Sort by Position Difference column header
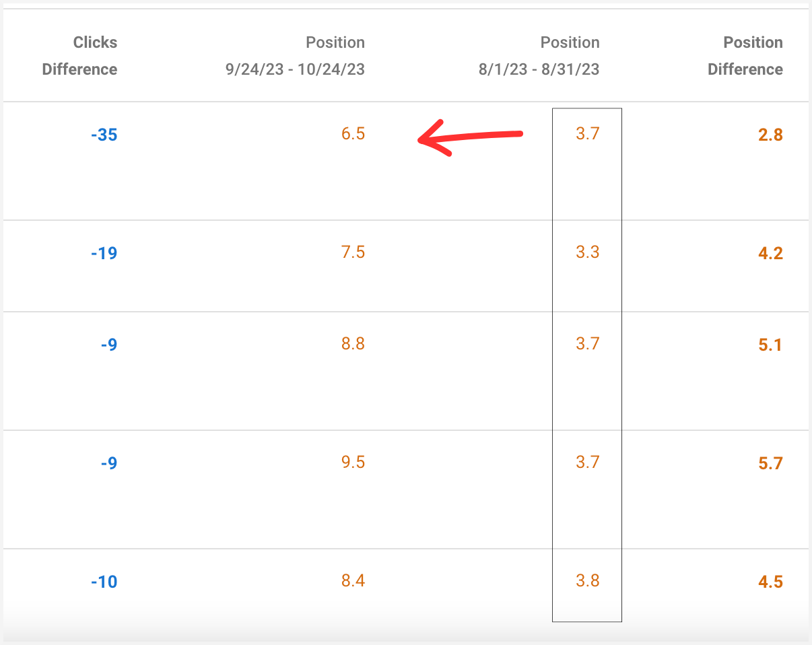The width and height of the screenshot is (812, 645). tap(745, 56)
